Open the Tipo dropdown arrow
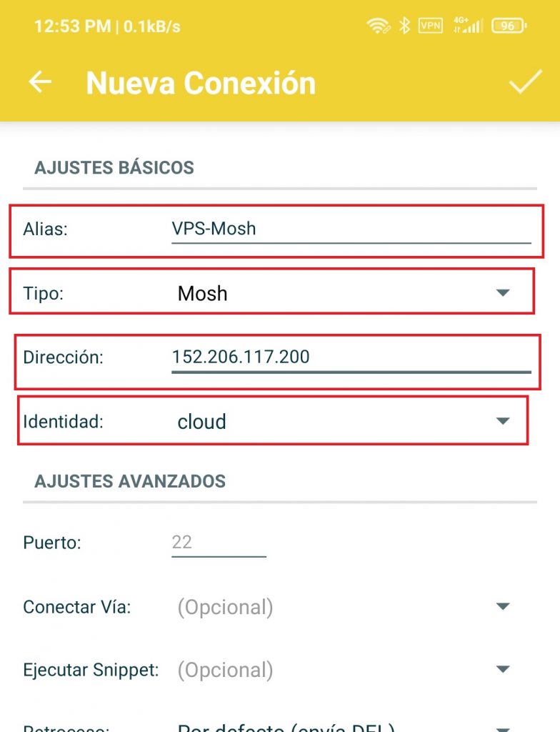The height and width of the screenshot is (732, 560). point(503,292)
